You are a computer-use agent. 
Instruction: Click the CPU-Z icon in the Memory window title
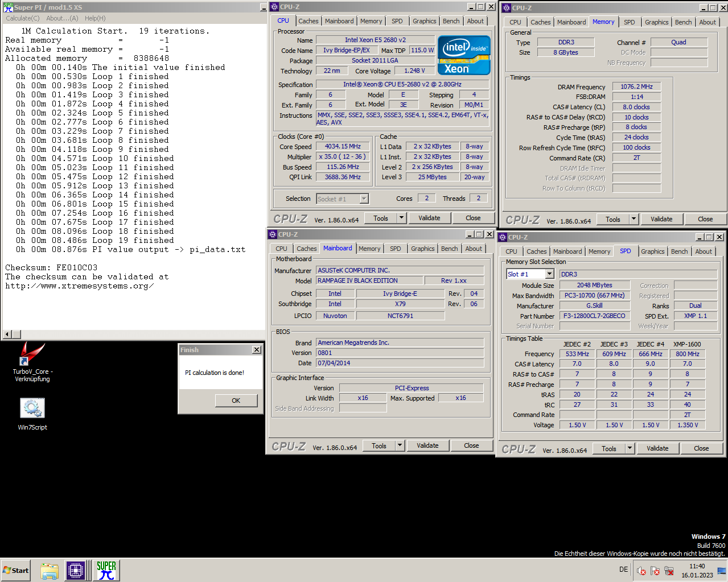507,8
